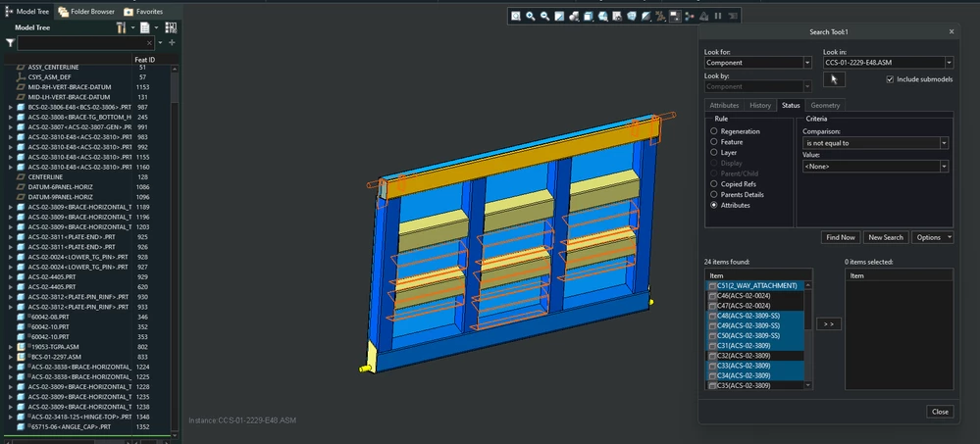This screenshot has height=444, width=980.
Task: Click the >> transfer items button
Action: click(829, 324)
